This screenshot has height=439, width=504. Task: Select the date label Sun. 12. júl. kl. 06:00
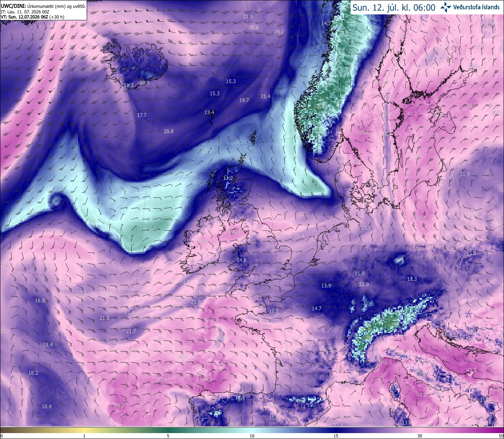pyautogui.click(x=394, y=7)
